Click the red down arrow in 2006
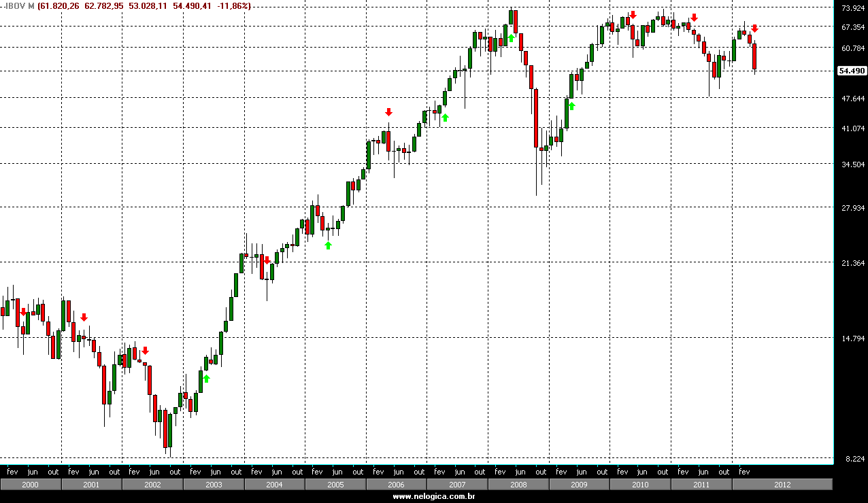This screenshot has height=503, width=868. click(388, 112)
